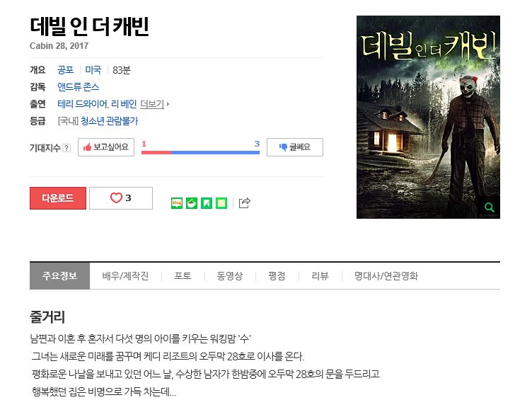
Task: Open the 기대지수 question mark help icon
Action: pyautogui.click(x=66, y=148)
